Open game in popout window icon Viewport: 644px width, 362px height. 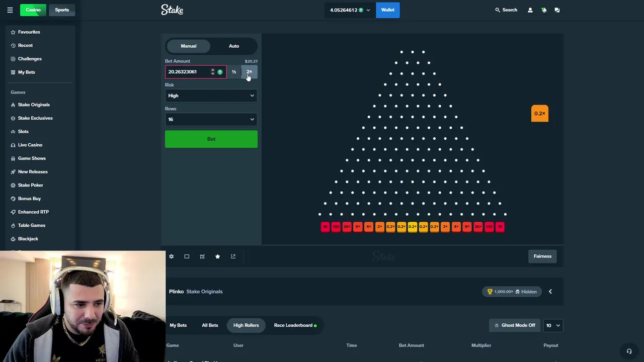click(233, 256)
